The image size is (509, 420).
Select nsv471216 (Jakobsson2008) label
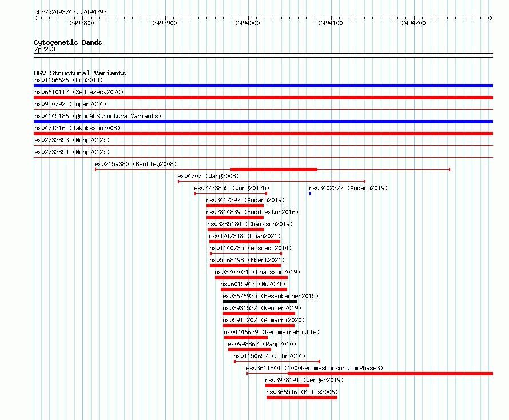[x=77, y=128]
